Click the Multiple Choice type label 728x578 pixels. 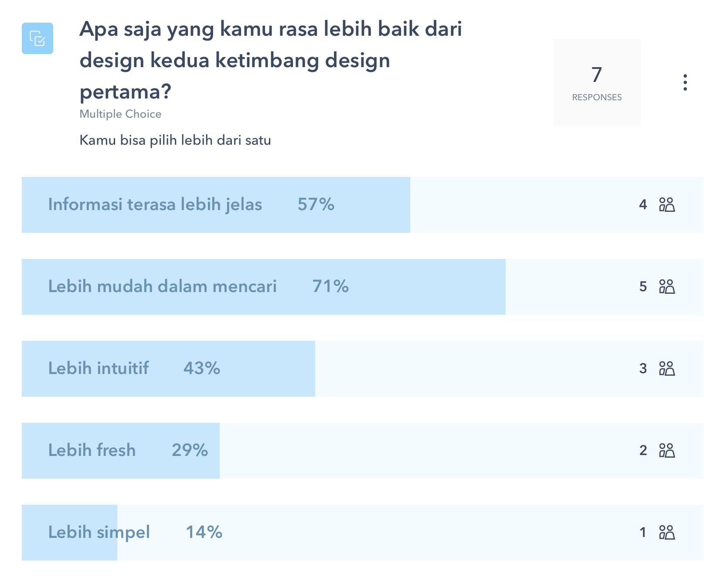(x=120, y=114)
